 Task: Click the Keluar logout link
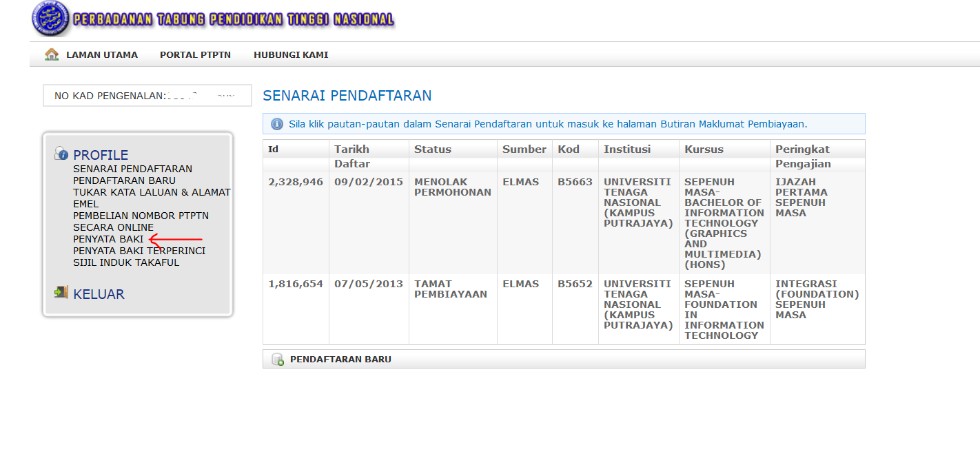tap(99, 294)
